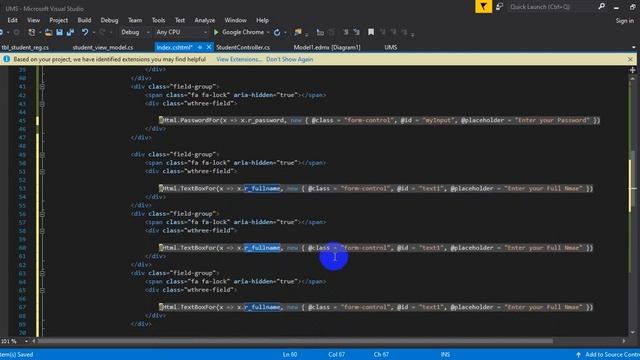640x360 pixels.
Task: Open the Any CPU platform dropdown
Action: [182, 32]
